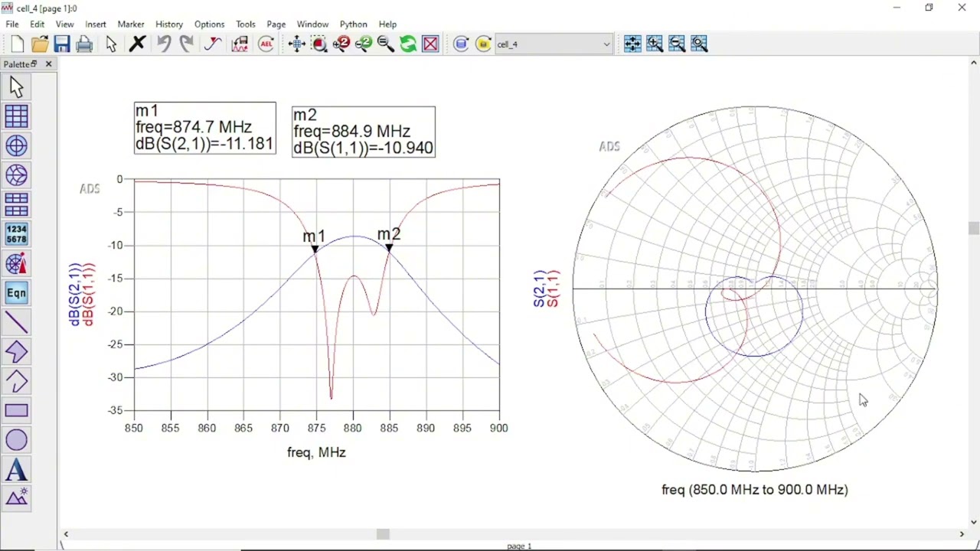The height and width of the screenshot is (551, 980).
Task: Click the zoom-out view icon on the right toolbar
Action: click(x=677, y=44)
